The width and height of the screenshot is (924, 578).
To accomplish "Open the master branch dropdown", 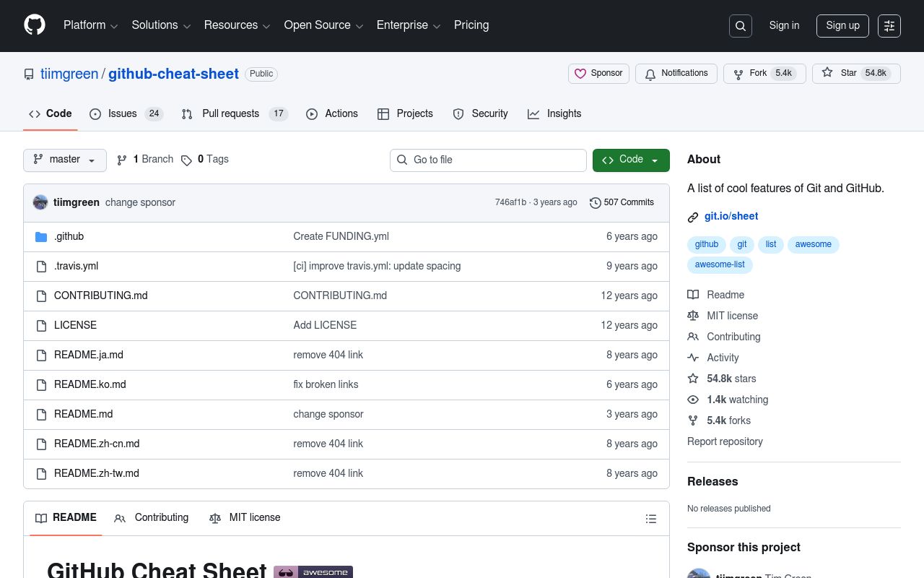I will coord(65,160).
